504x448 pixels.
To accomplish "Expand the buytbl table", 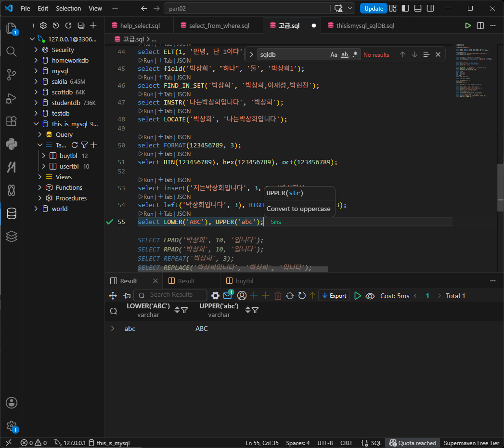I will coord(44,156).
